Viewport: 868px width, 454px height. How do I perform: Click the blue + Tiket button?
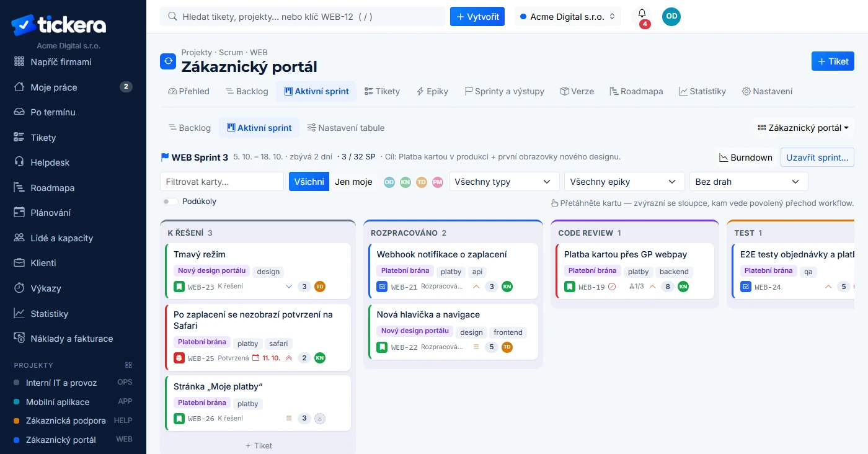point(833,61)
